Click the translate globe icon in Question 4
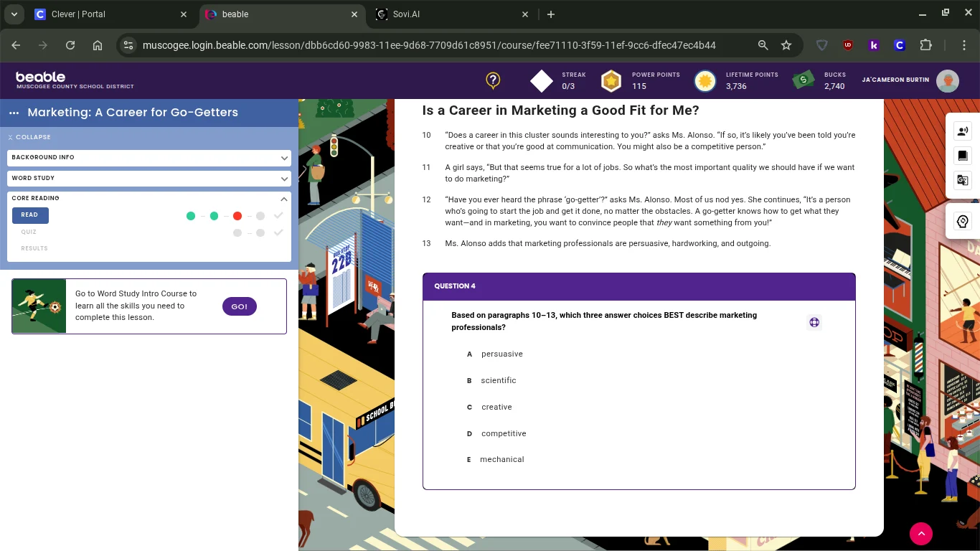 pyautogui.click(x=814, y=322)
